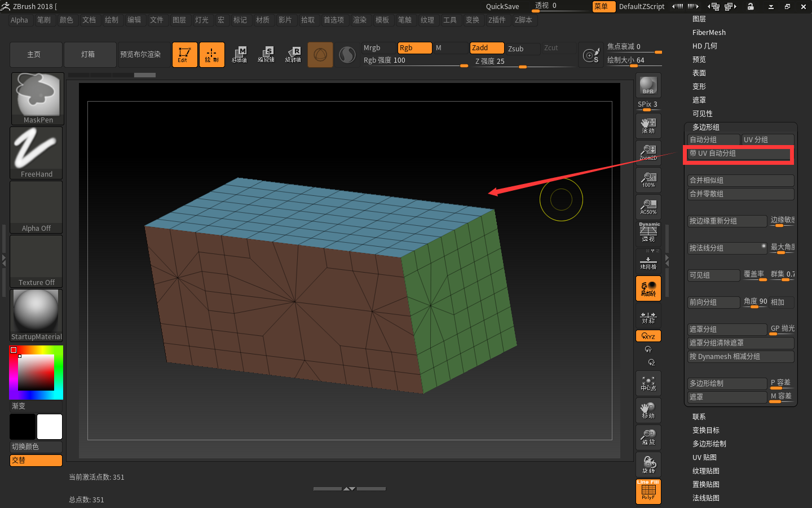Screen dimensions: 812x508
Task: Expand the 预览 (Preview) subpalette
Action: [699, 59]
